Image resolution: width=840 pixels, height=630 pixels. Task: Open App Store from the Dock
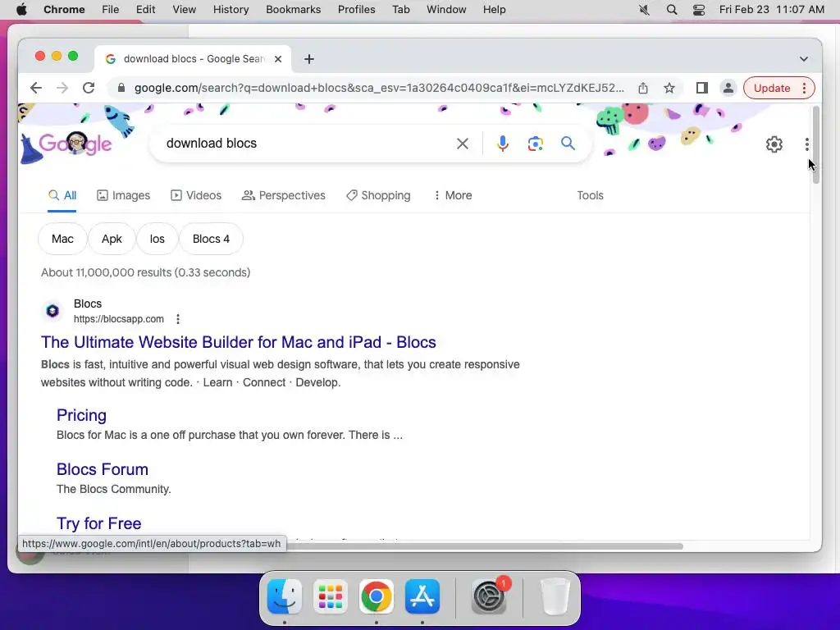tap(422, 596)
